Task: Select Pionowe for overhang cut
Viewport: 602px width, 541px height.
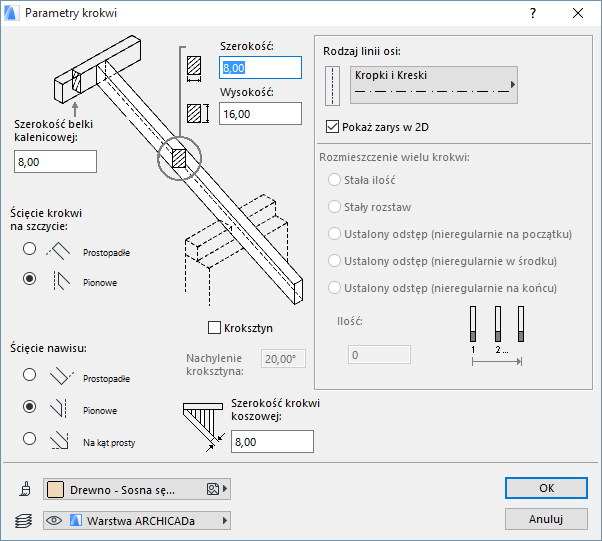Action: 29,407
